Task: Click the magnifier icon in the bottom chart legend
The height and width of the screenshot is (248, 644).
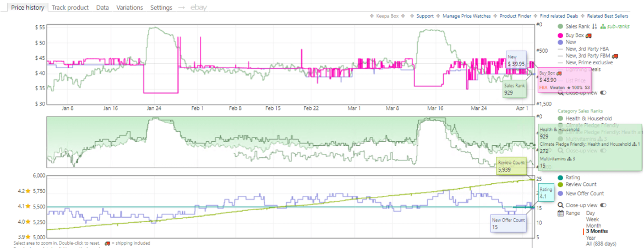Action: (561, 205)
